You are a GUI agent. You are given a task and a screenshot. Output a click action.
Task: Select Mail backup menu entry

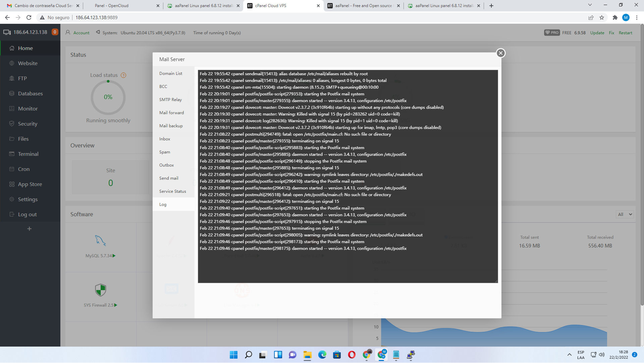[x=171, y=126]
